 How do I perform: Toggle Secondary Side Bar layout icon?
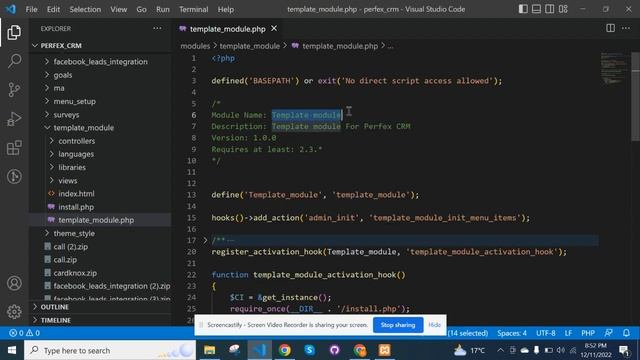550,9
